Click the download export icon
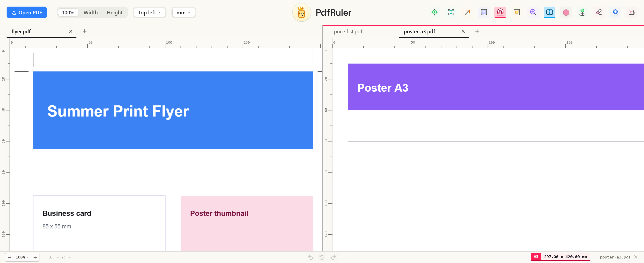 pos(615,12)
